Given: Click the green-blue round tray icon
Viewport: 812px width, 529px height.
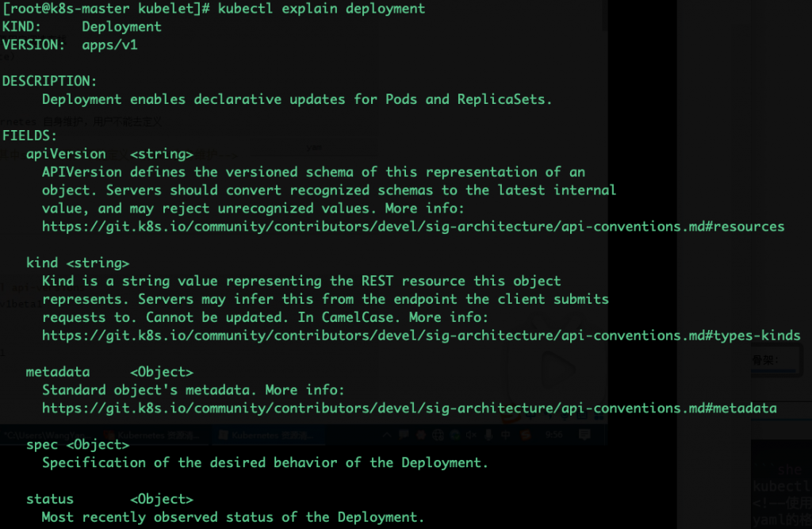Looking at the screenshot, I should 455,435.
